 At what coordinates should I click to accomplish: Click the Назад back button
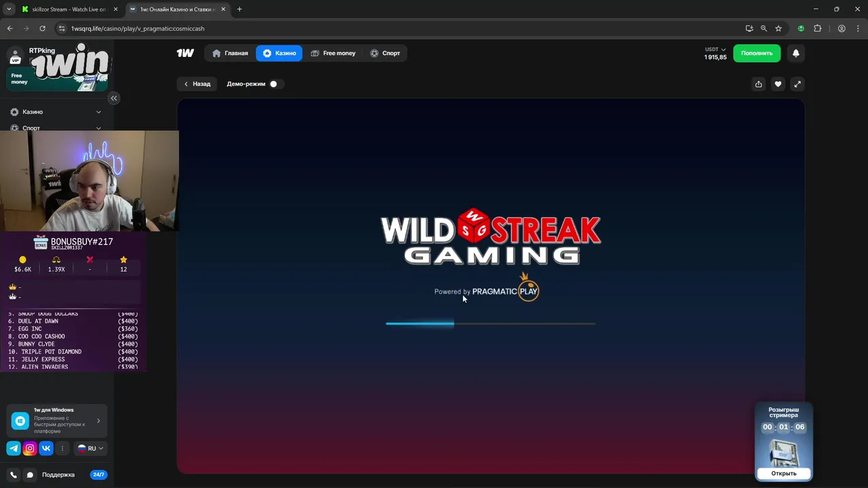click(x=198, y=84)
